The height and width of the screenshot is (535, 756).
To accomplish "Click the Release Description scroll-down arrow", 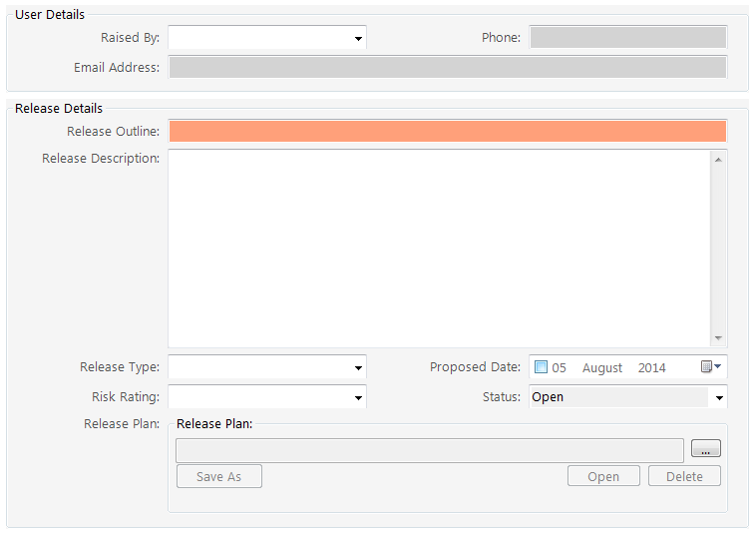I will click(718, 337).
